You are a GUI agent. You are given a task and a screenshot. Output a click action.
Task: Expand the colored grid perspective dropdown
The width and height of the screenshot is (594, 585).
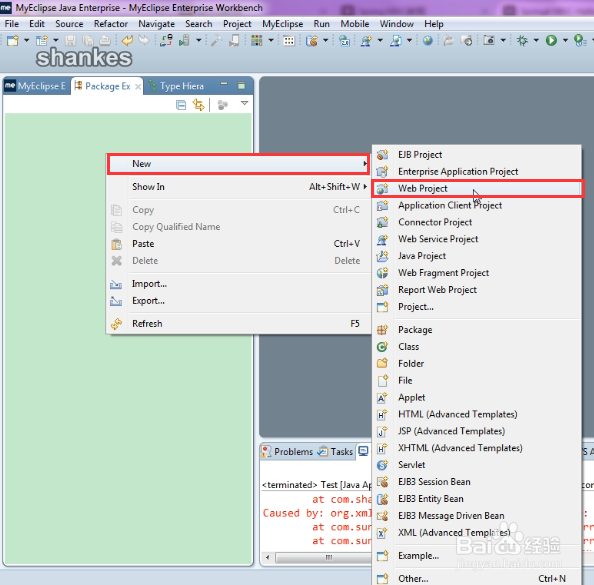[271, 40]
